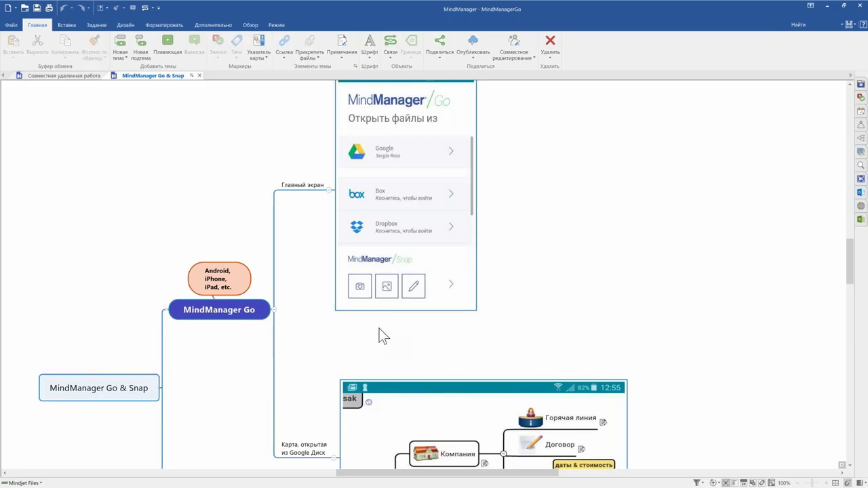Click the Undo arrow icon
The image size is (868, 488).
pyautogui.click(x=64, y=8)
